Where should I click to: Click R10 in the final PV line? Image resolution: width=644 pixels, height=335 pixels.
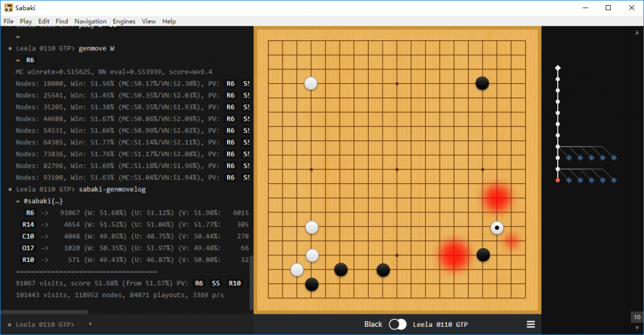pyautogui.click(x=235, y=283)
